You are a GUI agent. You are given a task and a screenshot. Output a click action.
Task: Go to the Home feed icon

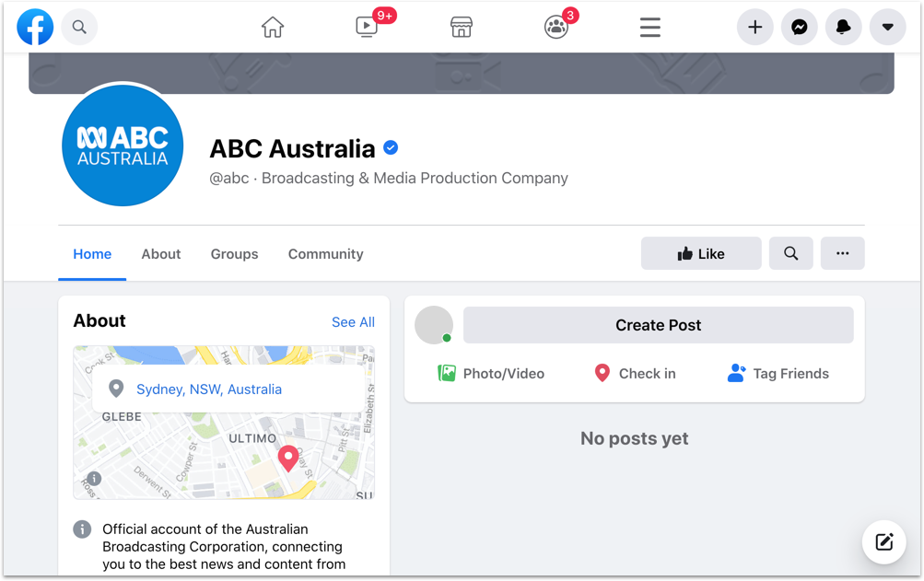pyautogui.click(x=273, y=28)
